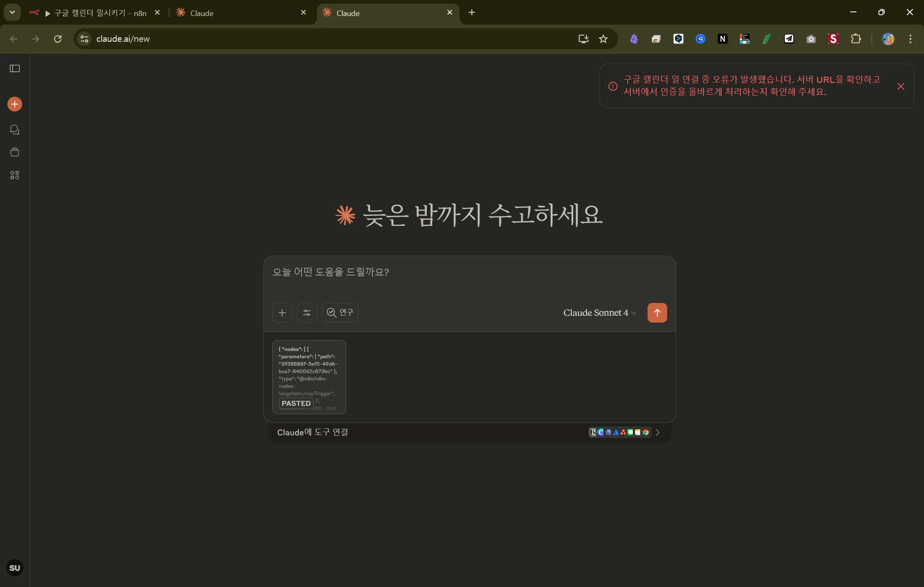Screen dimensions: 924x587
Task: Click the '늦은 밤까지 수고하세요' greeting heading
Action: point(483,215)
